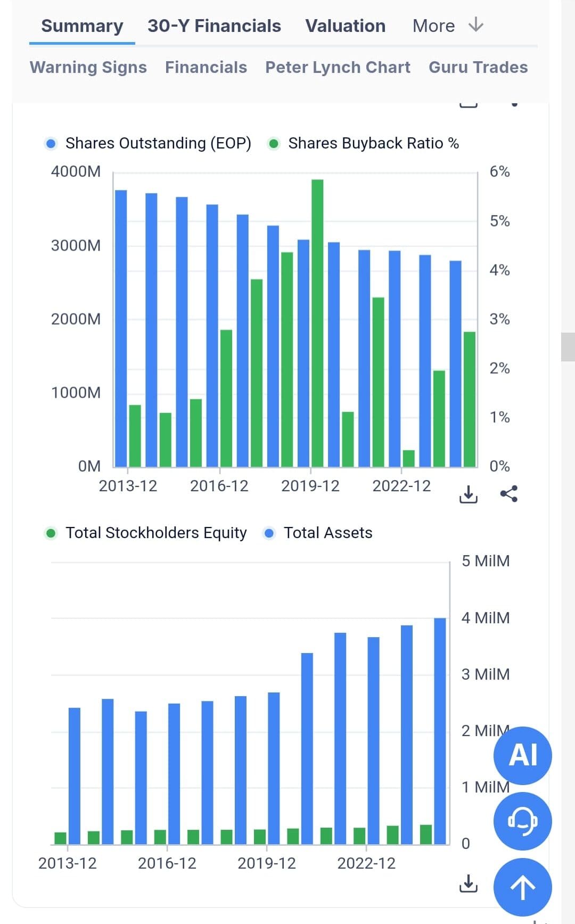Open the Peter Lynch Chart link

(x=338, y=68)
